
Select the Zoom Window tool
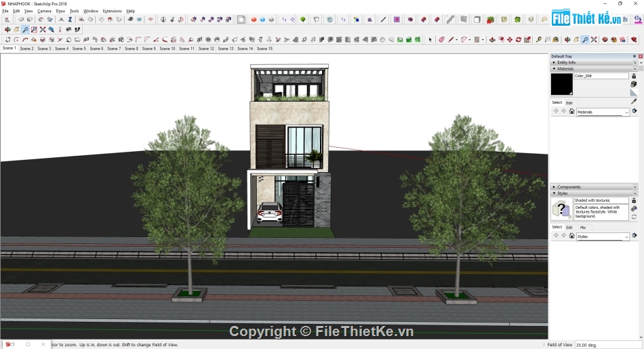tap(34, 29)
